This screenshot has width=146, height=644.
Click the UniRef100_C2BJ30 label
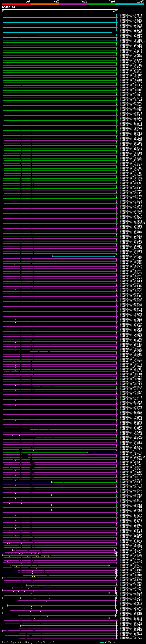tap(131, 555)
